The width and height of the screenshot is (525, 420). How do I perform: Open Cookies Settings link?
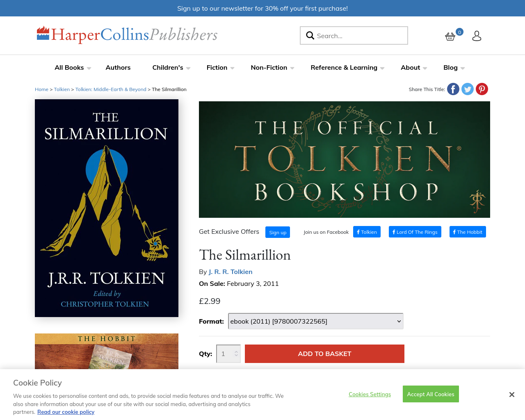pos(370,394)
